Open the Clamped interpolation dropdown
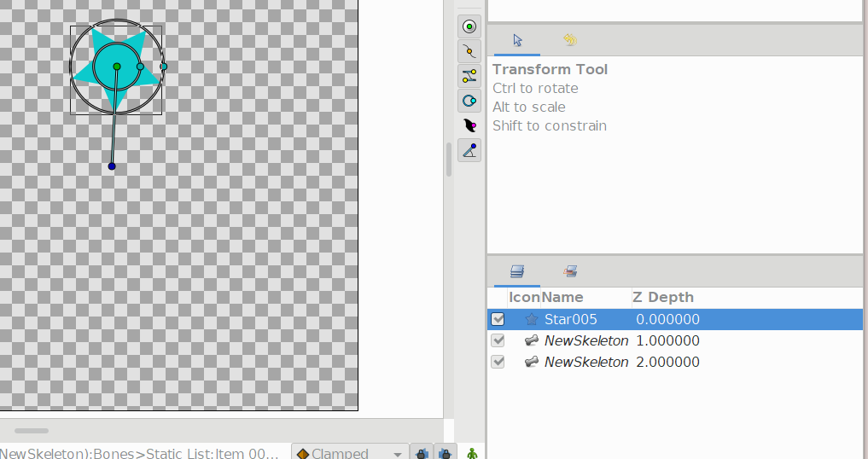 [x=350, y=453]
